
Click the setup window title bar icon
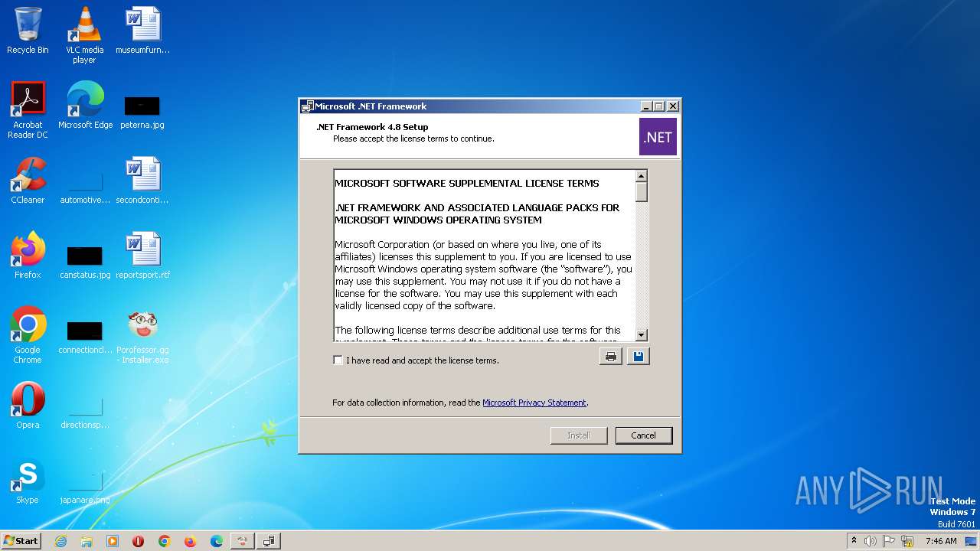point(308,106)
